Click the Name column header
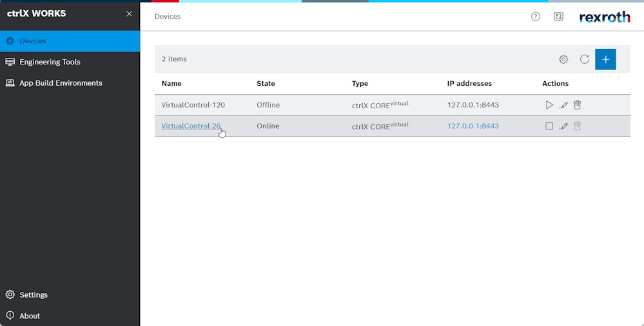 point(171,83)
